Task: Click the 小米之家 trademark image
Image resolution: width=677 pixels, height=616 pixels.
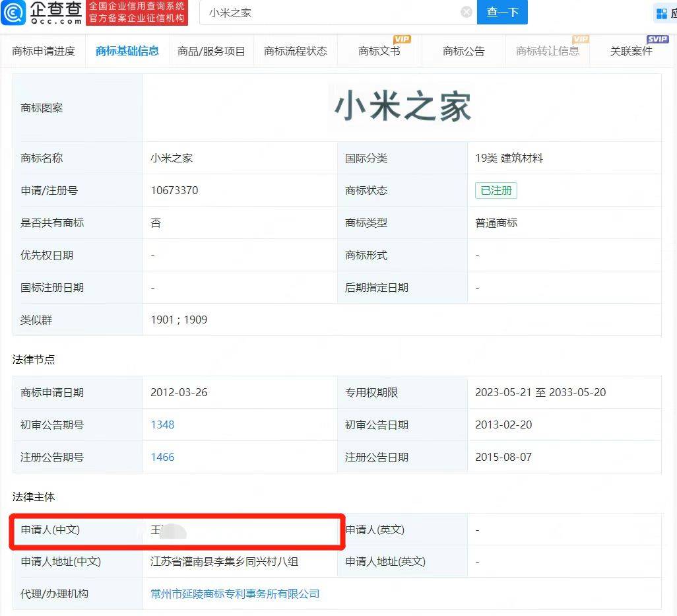Action: pyautogui.click(x=403, y=107)
